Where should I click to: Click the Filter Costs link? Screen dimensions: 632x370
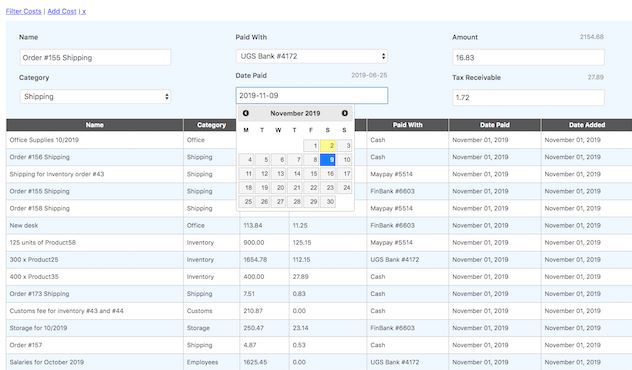coord(23,11)
